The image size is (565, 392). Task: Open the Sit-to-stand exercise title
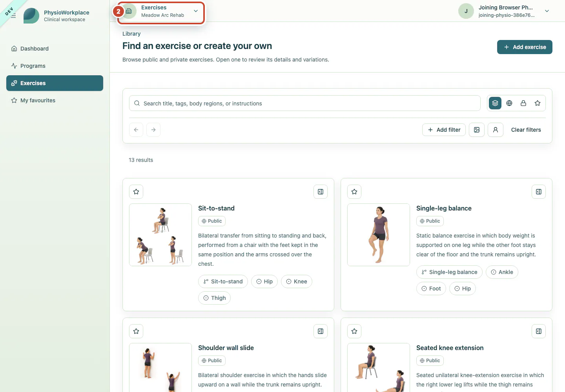216,208
